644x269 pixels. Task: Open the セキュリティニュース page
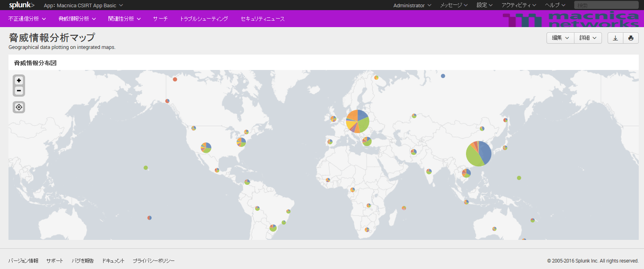[x=263, y=19]
